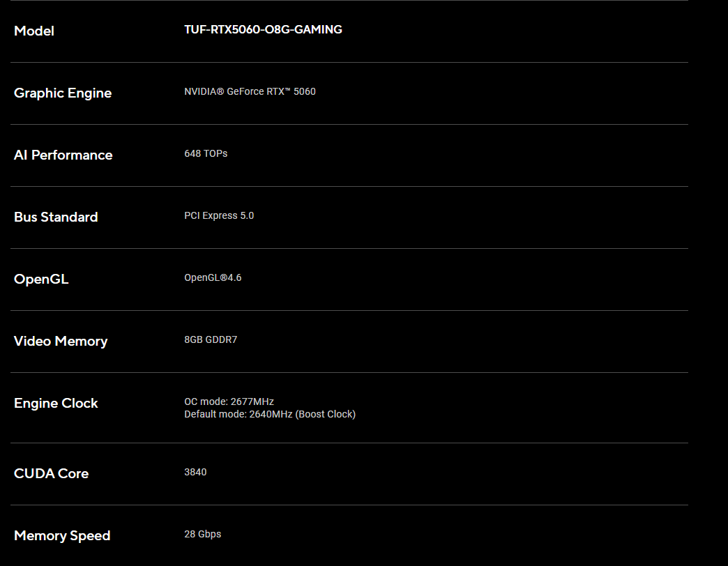Click the AI Performance label

pos(63,155)
